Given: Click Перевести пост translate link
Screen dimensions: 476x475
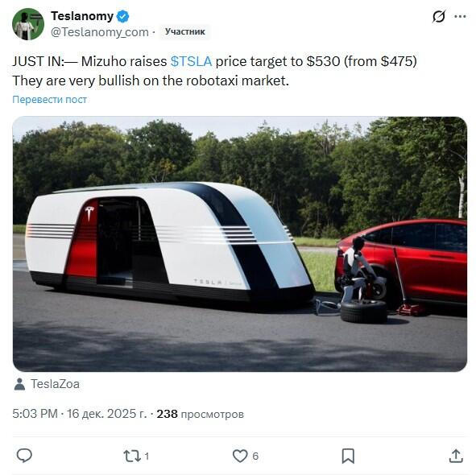Looking at the screenshot, I should [x=49, y=100].
